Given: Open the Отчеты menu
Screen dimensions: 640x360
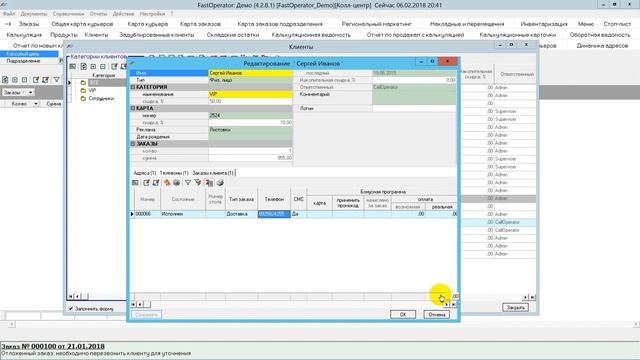Looking at the screenshot, I should tap(98, 14).
